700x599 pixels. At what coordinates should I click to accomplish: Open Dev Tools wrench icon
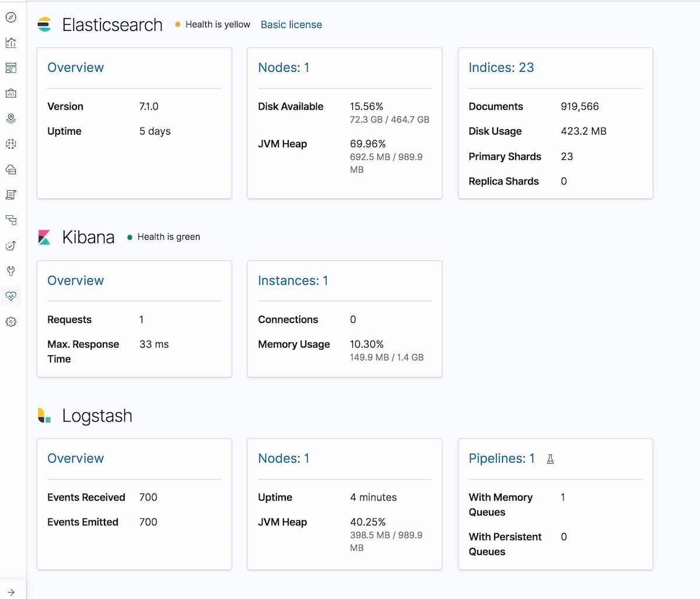click(x=10, y=271)
